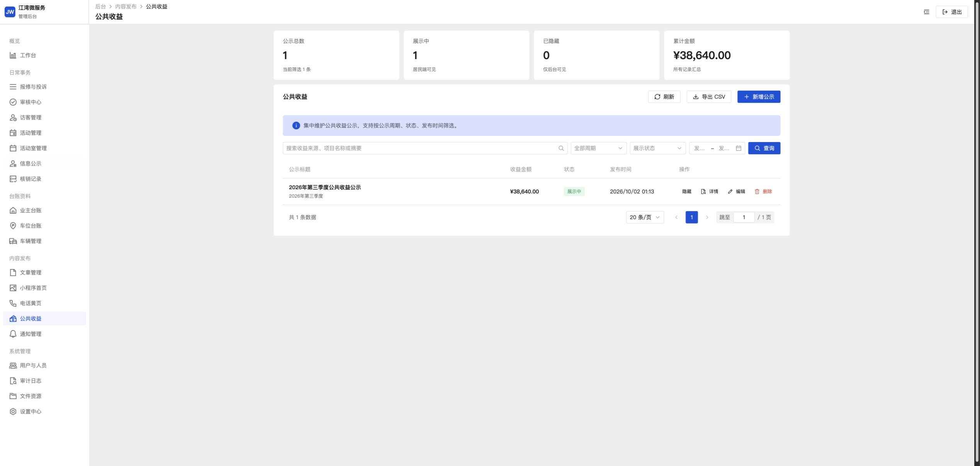
Task: Open 通知管理 bell icon
Action: 13,334
